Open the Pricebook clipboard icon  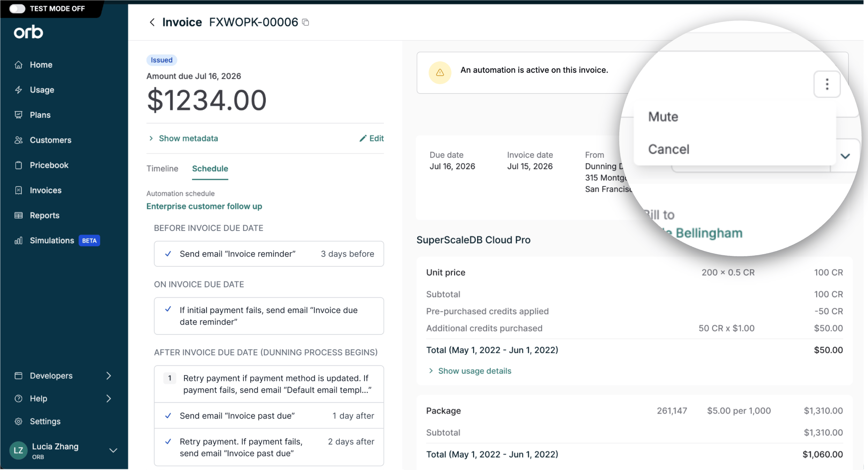pos(18,165)
